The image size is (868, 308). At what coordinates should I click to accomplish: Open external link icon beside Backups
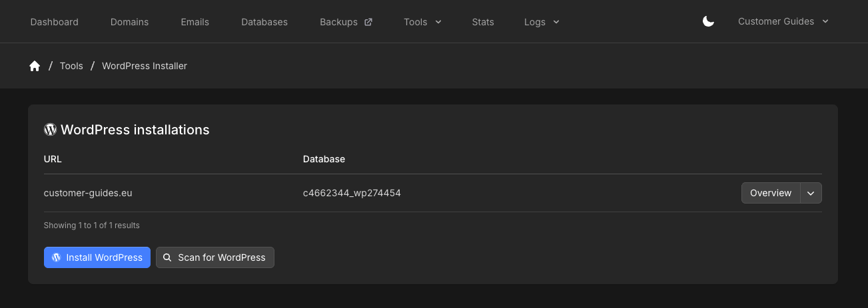coord(368,22)
